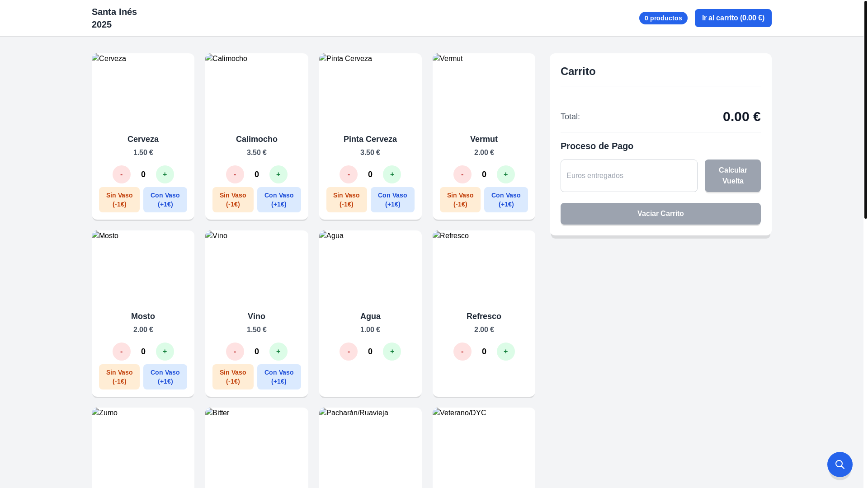Remove one Calimocho using minus button
The image size is (868, 488).
click(235, 174)
